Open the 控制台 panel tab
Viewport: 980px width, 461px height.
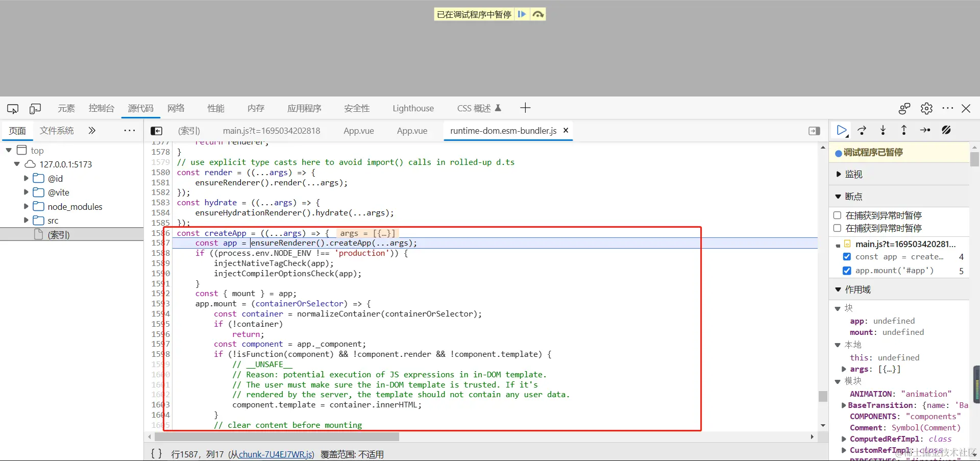[x=102, y=108]
